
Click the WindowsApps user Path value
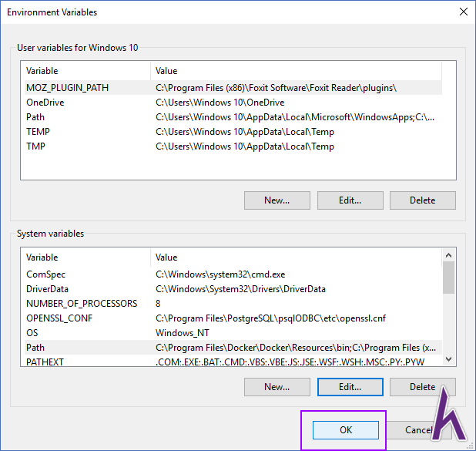tap(295, 117)
